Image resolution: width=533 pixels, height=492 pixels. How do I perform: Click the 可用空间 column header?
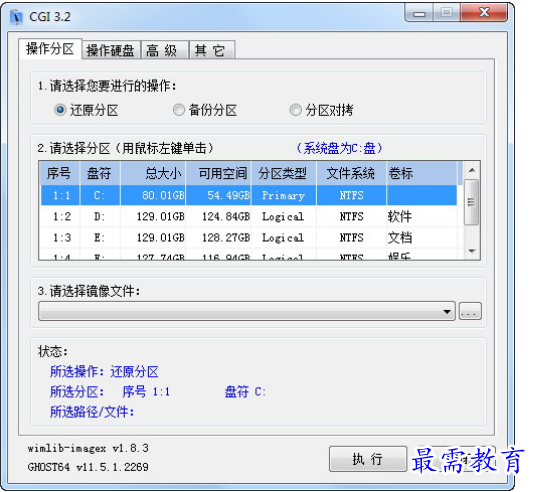219,173
